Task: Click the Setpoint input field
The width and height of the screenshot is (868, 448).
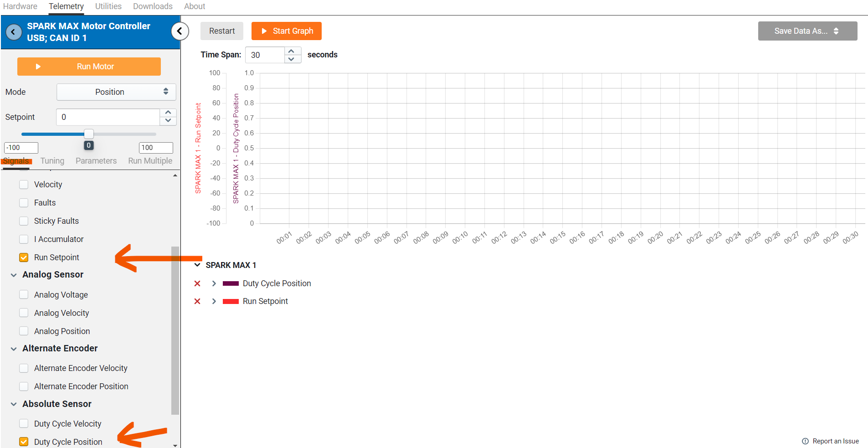Action: pyautogui.click(x=108, y=117)
